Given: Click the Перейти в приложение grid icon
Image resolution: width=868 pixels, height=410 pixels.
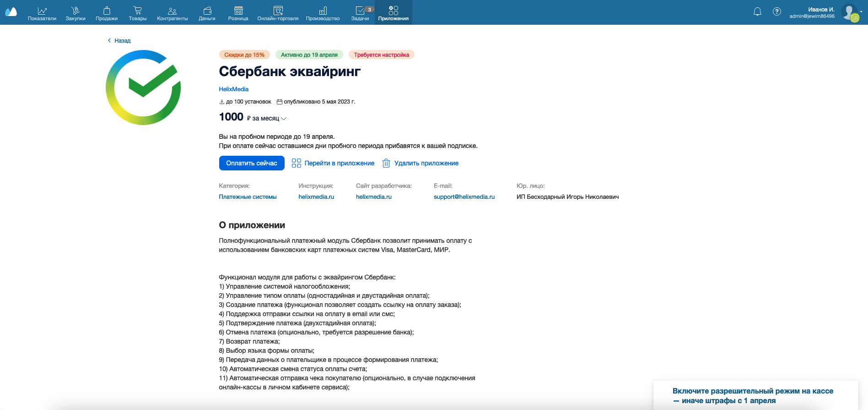Looking at the screenshot, I should pos(297,163).
